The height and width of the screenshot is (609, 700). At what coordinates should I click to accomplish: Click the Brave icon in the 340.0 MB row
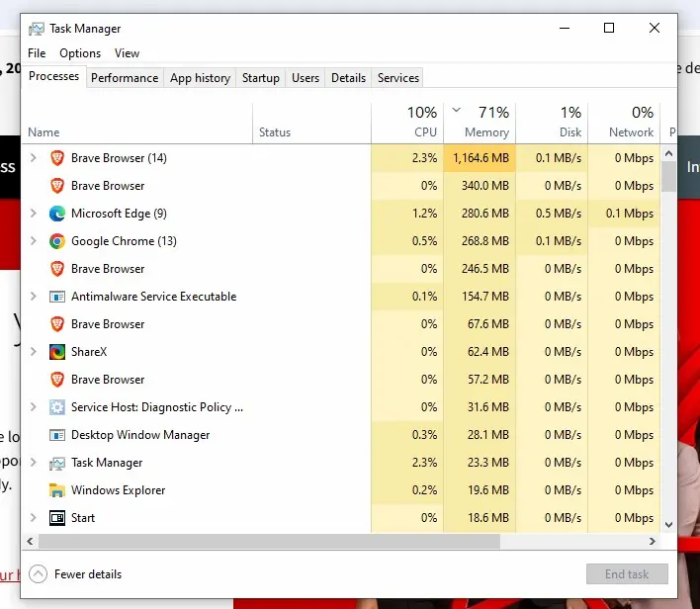[57, 186]
